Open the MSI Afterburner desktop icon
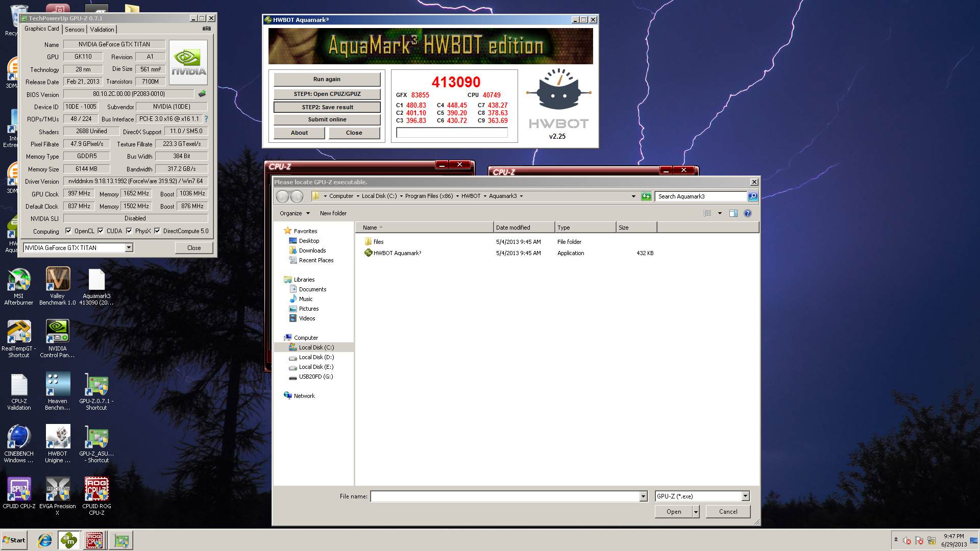 click(x=19, y=287)
